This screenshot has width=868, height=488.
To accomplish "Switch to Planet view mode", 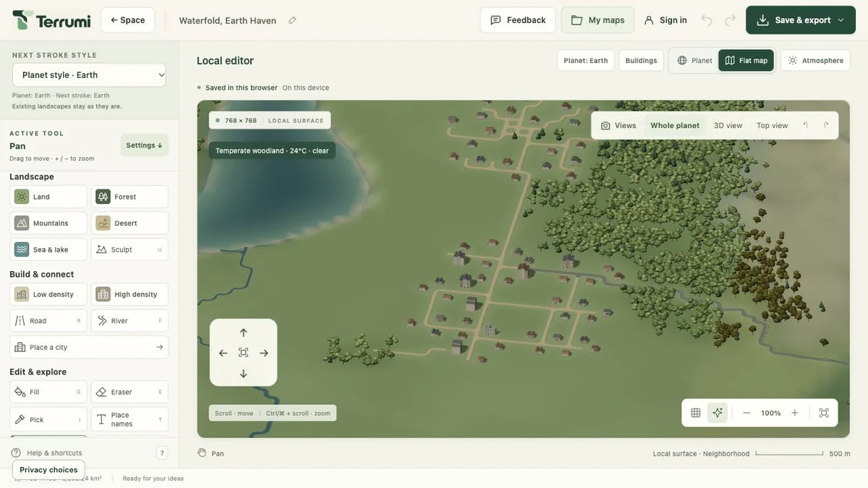I will 694,61.
